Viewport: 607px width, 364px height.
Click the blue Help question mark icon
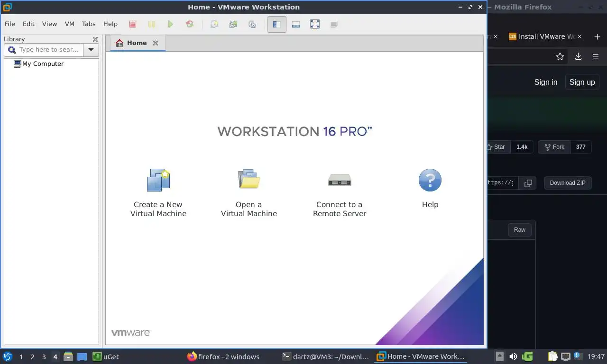point(430,180)
